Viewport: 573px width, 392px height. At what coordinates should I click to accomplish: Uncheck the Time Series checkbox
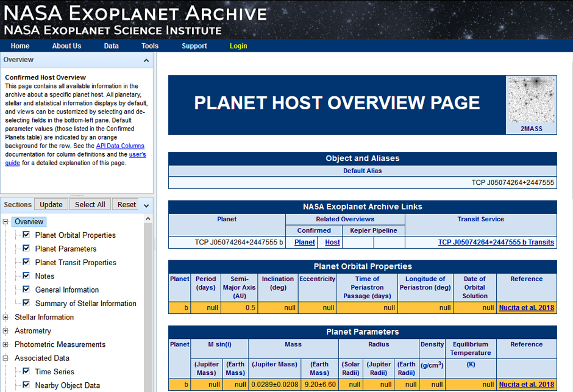click(x=26, y=371)
